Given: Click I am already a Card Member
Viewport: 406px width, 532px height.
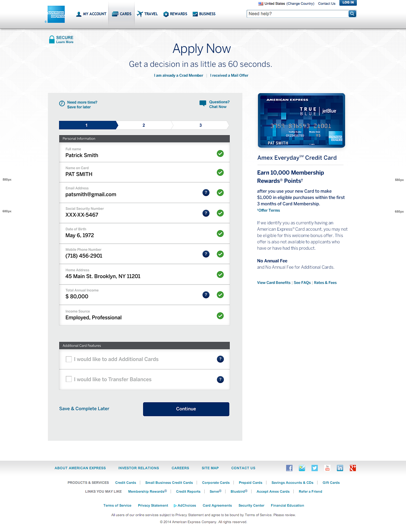Looking at the screenshot, I should 179,75.
